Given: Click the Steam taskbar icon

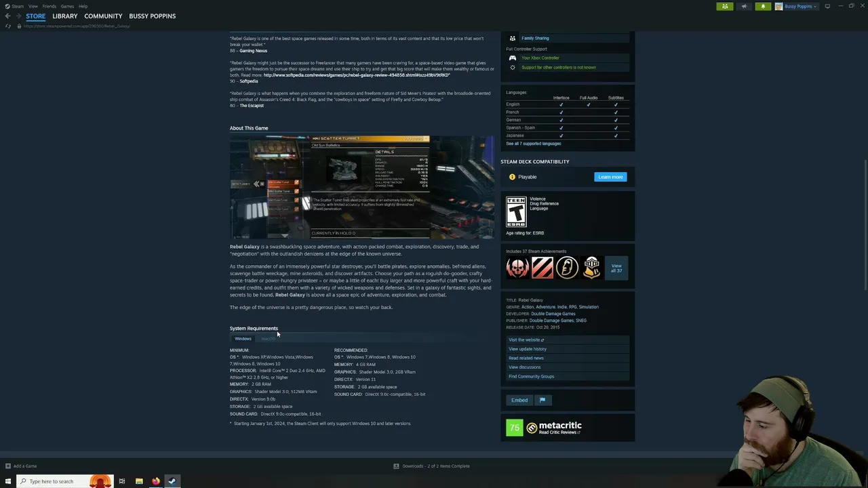Looking at the screenshot, I should click(x=172, y=481).
